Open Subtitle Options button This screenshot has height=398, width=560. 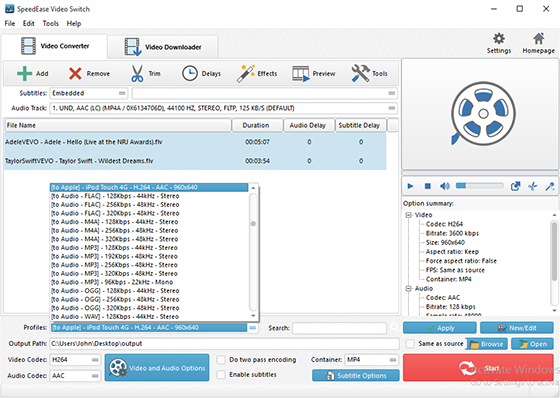(x=356, y=375)
